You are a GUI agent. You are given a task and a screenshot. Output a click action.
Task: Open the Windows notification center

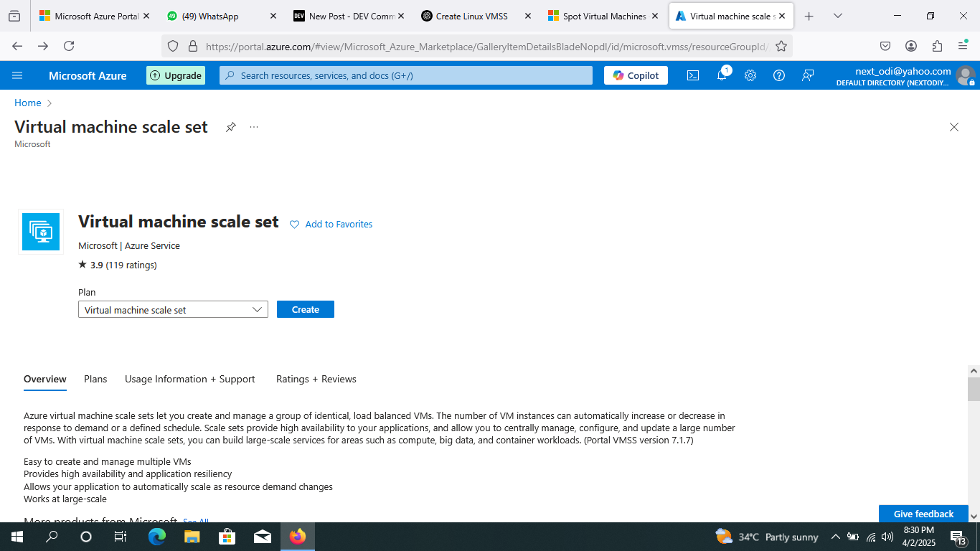pos(958,537)
